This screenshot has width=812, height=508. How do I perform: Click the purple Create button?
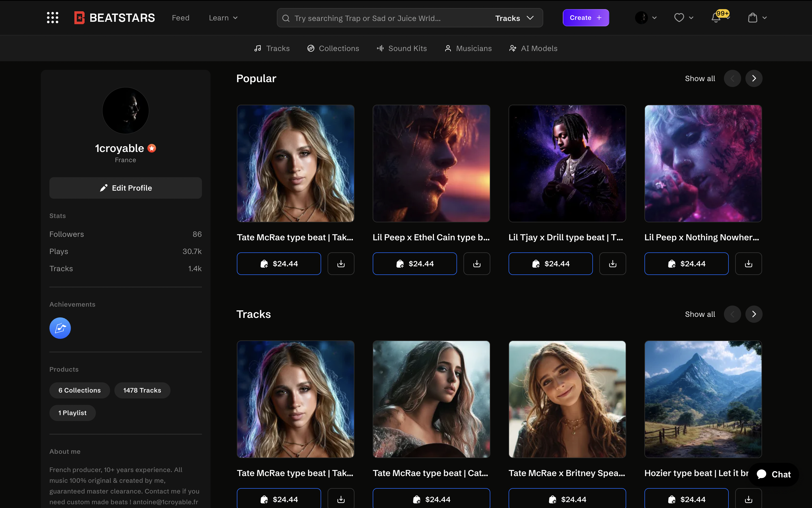point(586,18)
